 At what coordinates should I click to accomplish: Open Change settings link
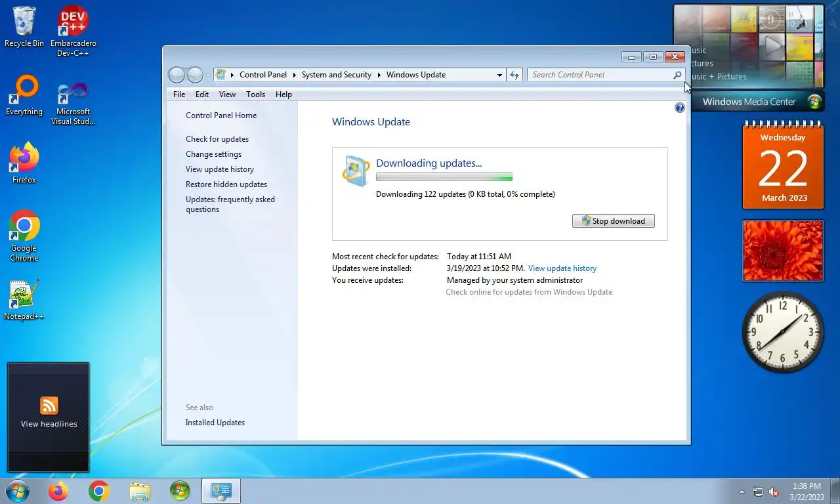tap(213, 154)
